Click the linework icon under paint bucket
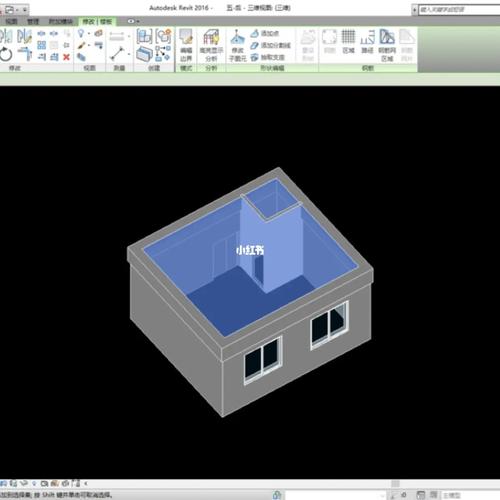 click(x=99, y=45)
